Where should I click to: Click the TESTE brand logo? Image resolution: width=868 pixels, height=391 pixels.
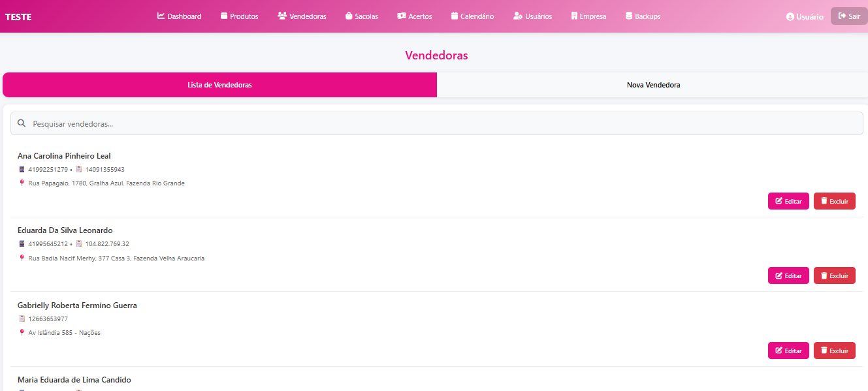pos(18,17)
